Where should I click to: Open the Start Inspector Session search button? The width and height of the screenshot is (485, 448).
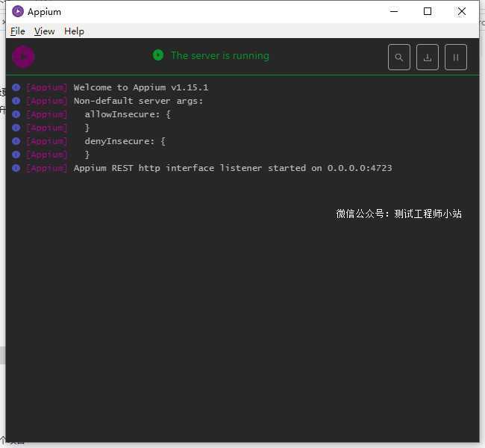(x=399, y=57)
